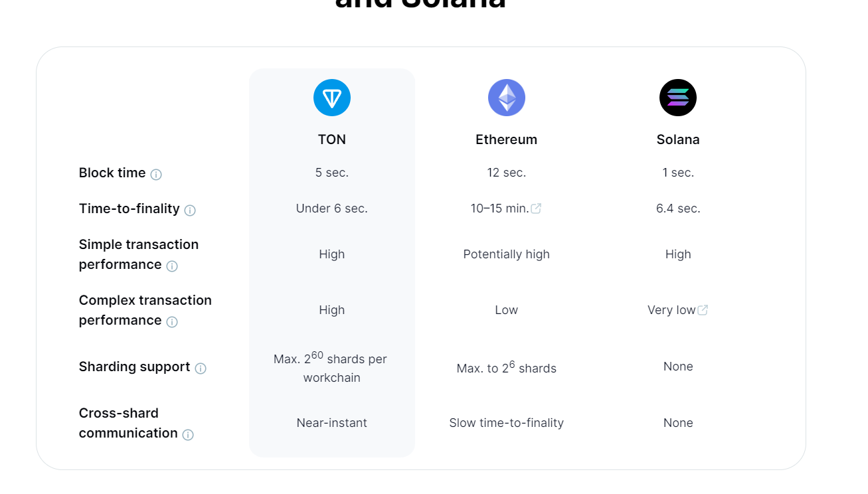Click the TON column heading
The image size is (868, 494).
[332, 139]
